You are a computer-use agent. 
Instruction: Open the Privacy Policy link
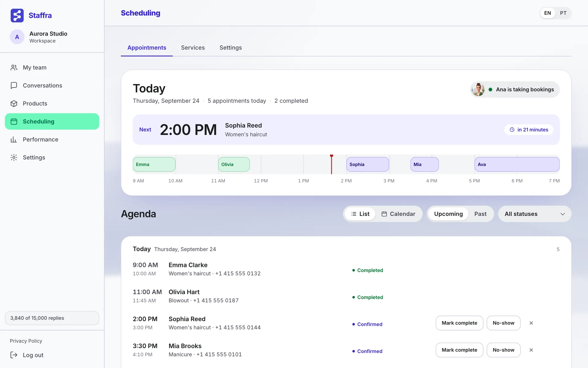click(26, 341)
